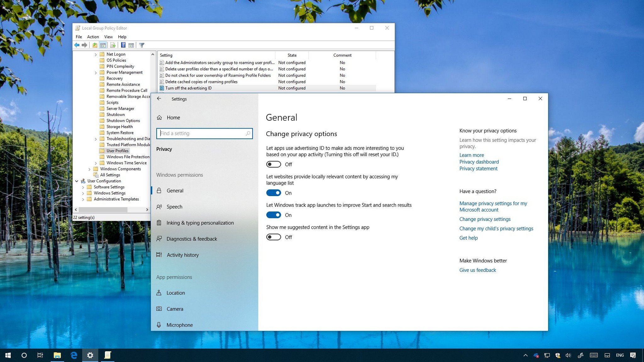Screen dimensions: 644x362
Task: Click the Cortana circle on taskbar
Action: (24, 355)
